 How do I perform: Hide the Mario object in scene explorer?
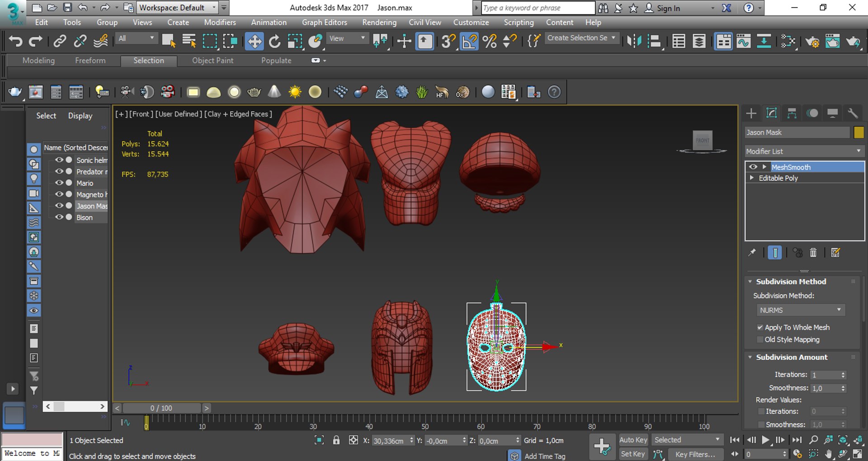click(x=59, y=183)
